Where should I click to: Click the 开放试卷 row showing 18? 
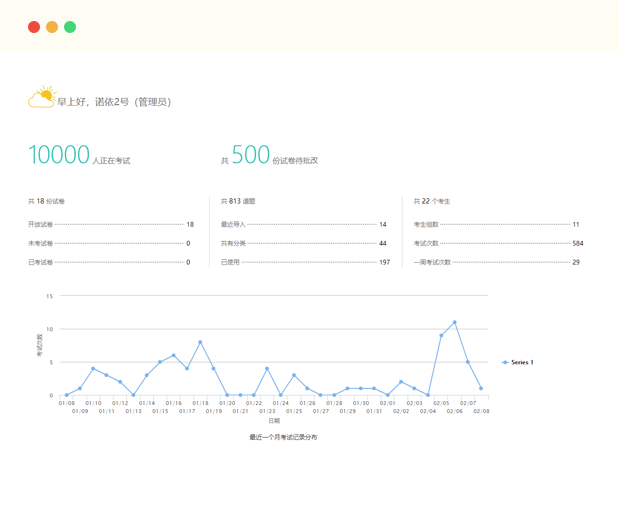(110, 225)
